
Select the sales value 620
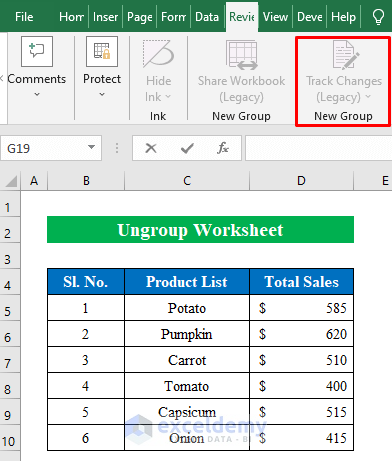point(301,334)
